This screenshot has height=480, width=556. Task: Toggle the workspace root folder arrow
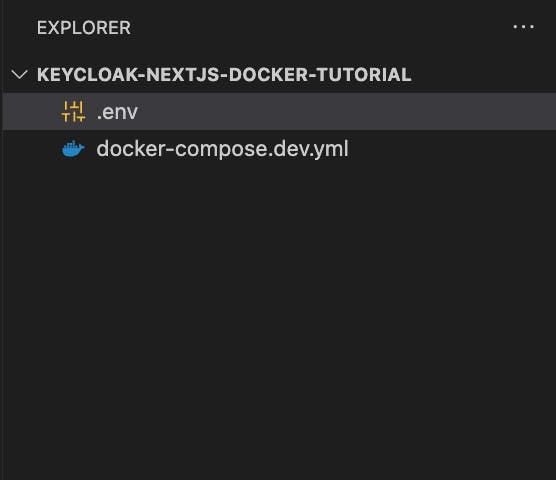(20, 74)
